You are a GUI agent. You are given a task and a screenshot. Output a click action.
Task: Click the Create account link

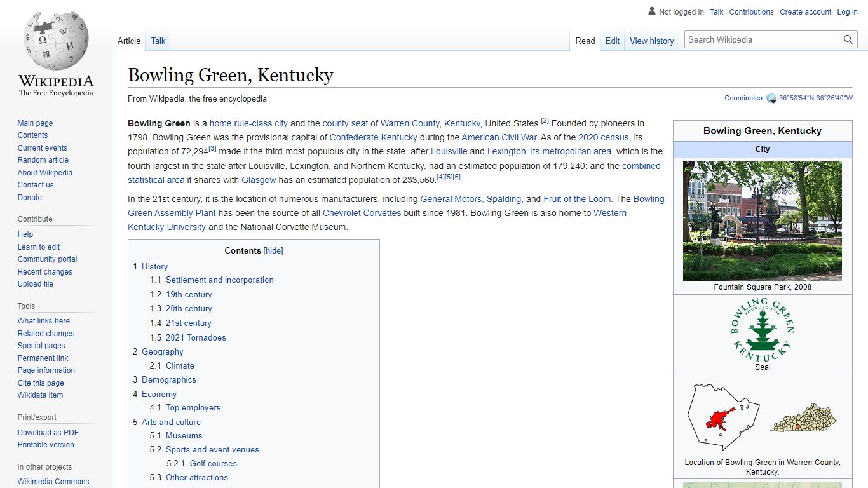(806, 12)
